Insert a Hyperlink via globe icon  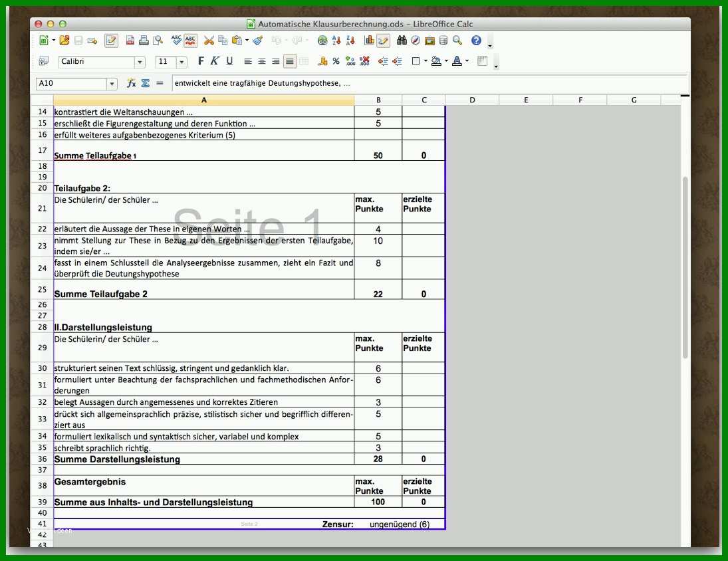click(x=322, y=41)
